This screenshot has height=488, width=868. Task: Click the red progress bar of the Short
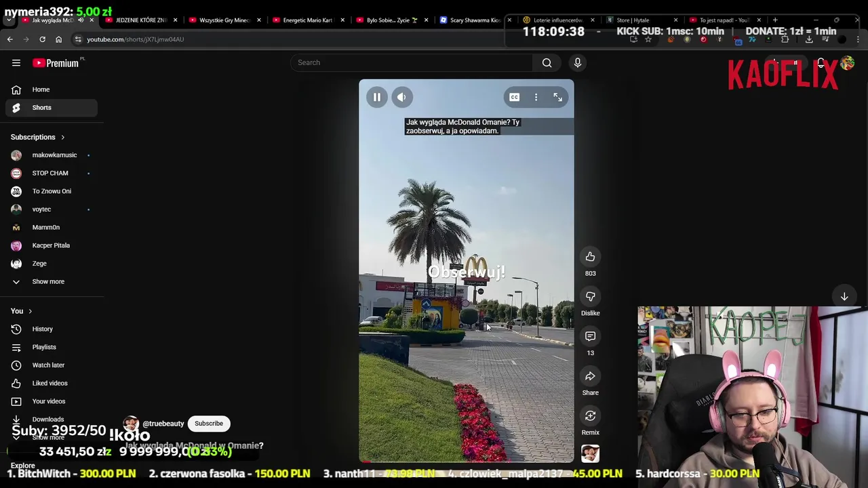coord(365,462)
